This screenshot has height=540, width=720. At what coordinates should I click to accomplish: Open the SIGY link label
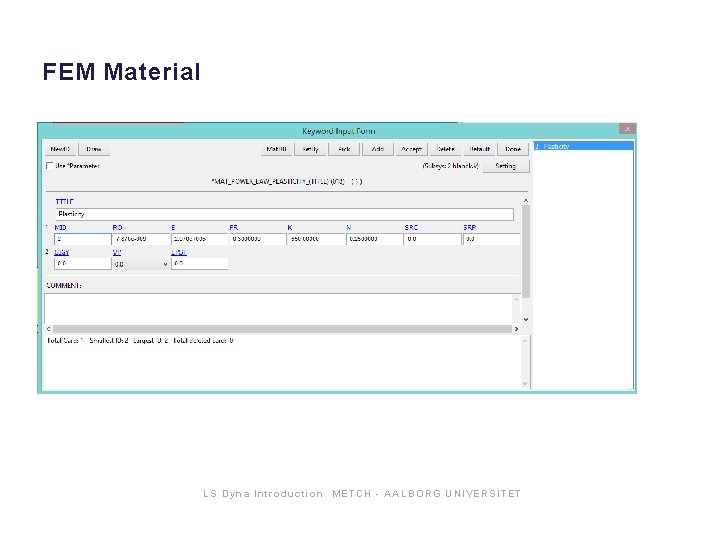tap(62, 252)
